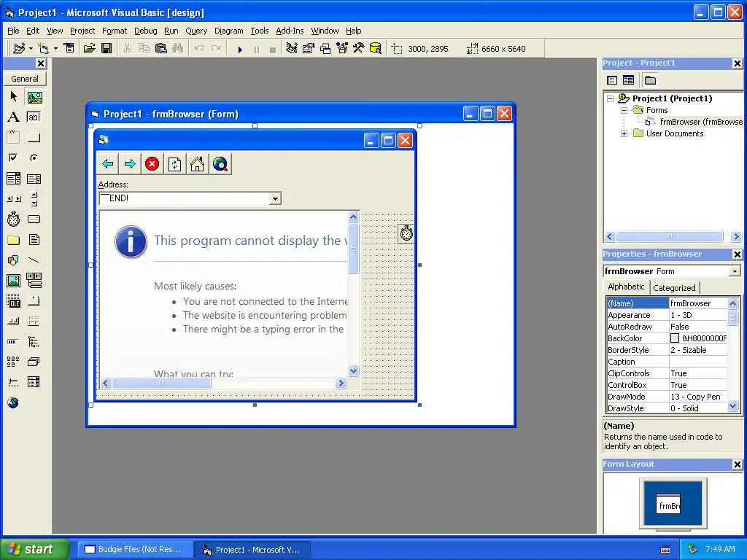This screenshot has width=747, height=560.
Task: Switch to the Categorized properties tab
Action: click(x=674, y=287)
